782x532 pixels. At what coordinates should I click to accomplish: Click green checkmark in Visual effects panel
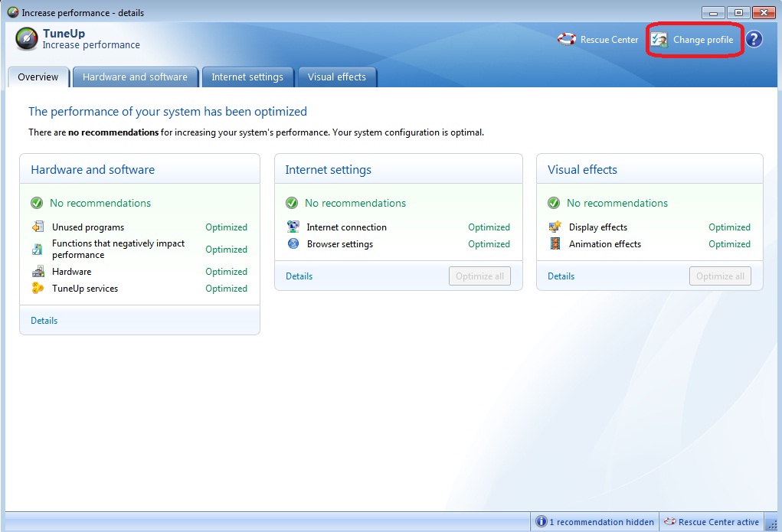pos(554,203)
